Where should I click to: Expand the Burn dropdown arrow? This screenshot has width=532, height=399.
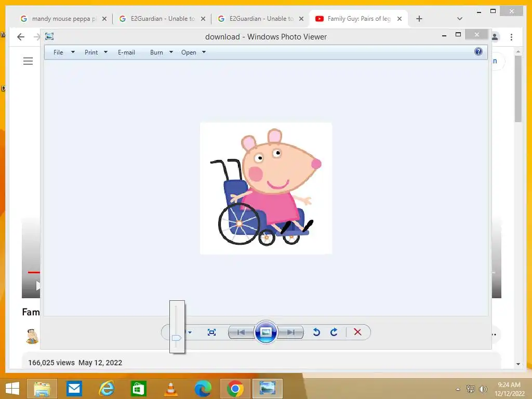pyautogui.click(x=171, y=52)
